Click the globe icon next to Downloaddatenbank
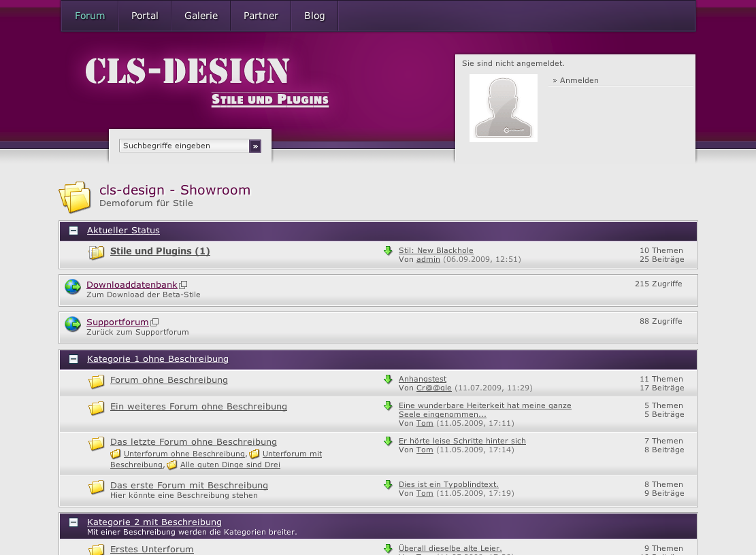Image resolution: width=756 pixels, height=555 pixels. (73, 287)
